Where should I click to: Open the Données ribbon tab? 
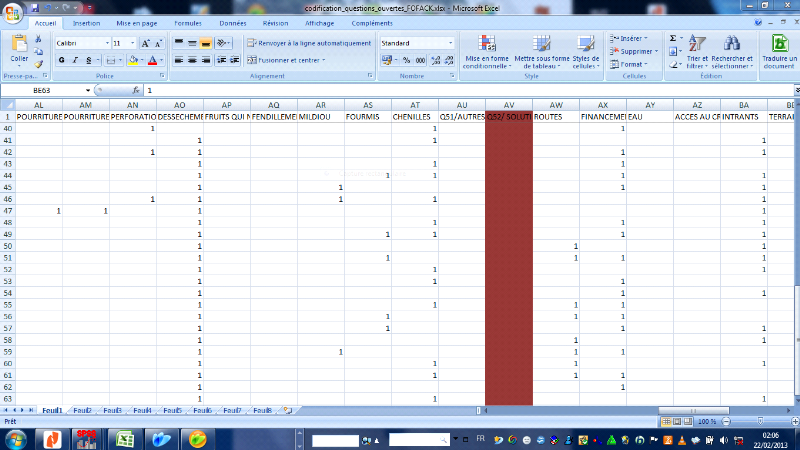pos(233,23)
